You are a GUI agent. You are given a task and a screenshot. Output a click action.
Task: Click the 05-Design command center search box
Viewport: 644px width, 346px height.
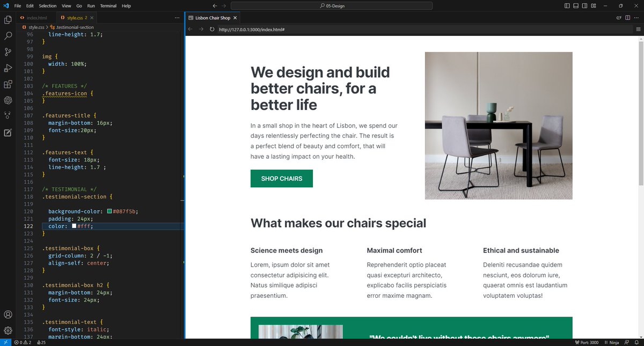(332, 6)
